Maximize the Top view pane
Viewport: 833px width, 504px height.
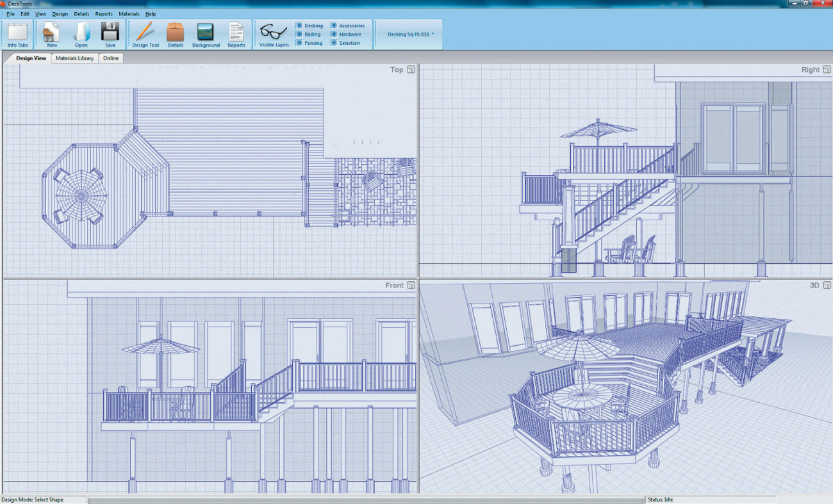pos(411,69)
